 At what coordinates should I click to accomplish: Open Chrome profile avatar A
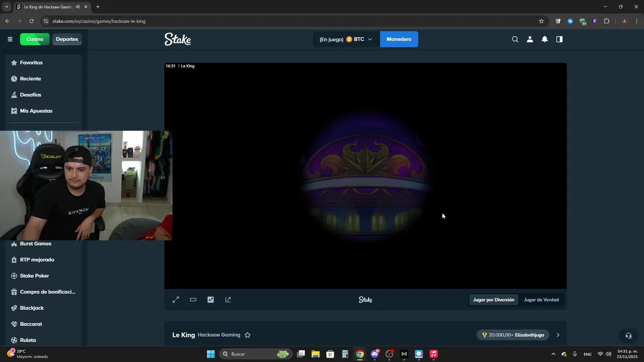click(624, 21)
